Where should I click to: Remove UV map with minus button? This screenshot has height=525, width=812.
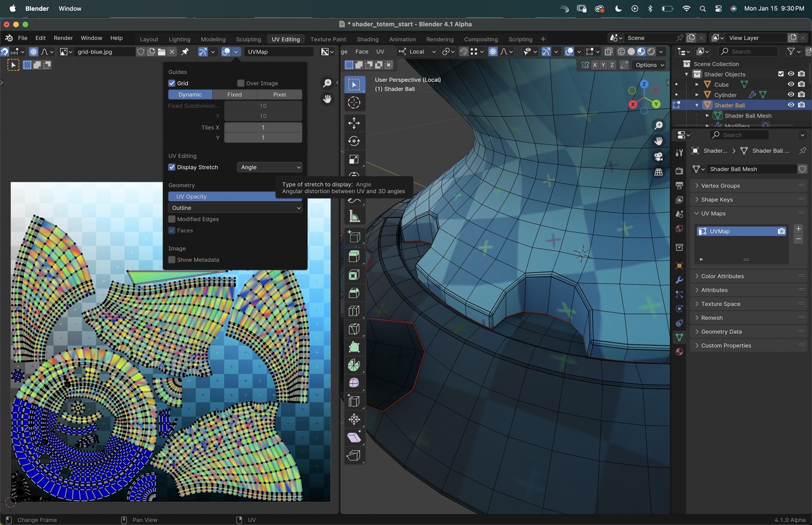tap(798, 239)
